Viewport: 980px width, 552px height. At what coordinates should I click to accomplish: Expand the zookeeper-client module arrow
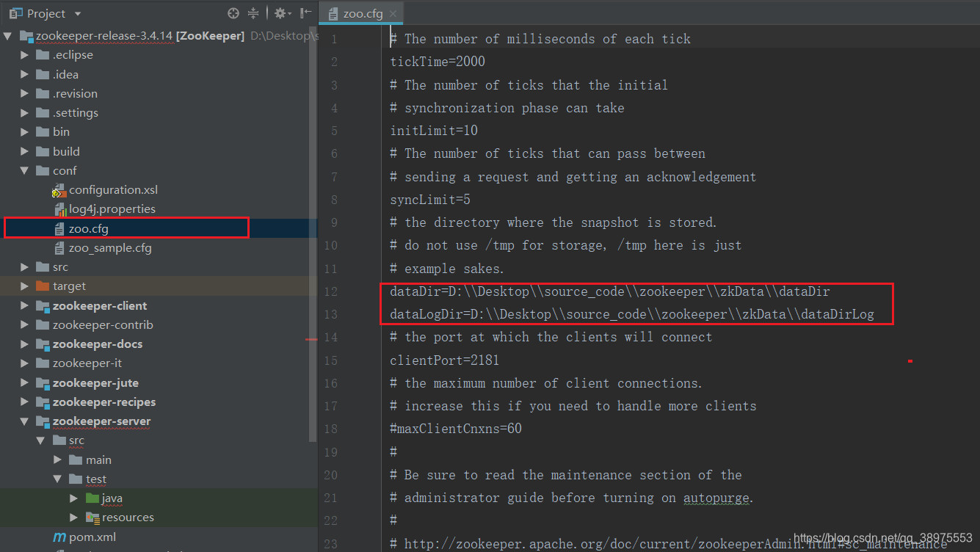tap(25, 305)
